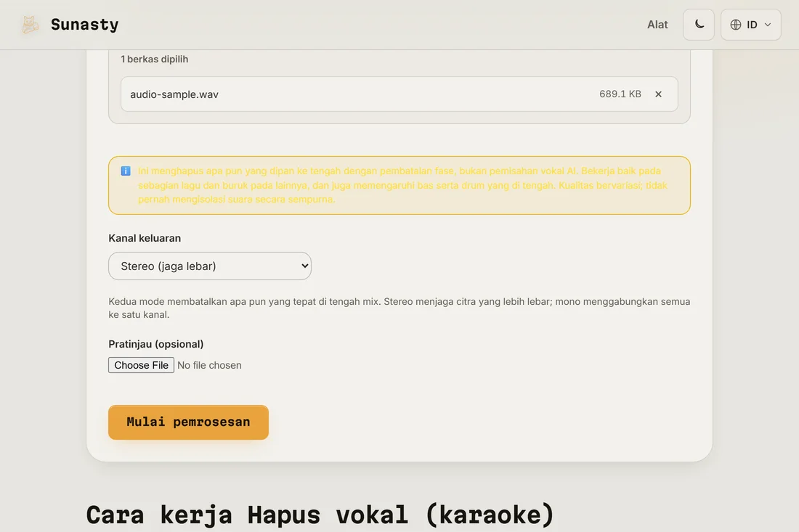This screenshot has height=532, width=799.
Task: Click the Pratinjau (opsional) label
Action: coord(156,344)
